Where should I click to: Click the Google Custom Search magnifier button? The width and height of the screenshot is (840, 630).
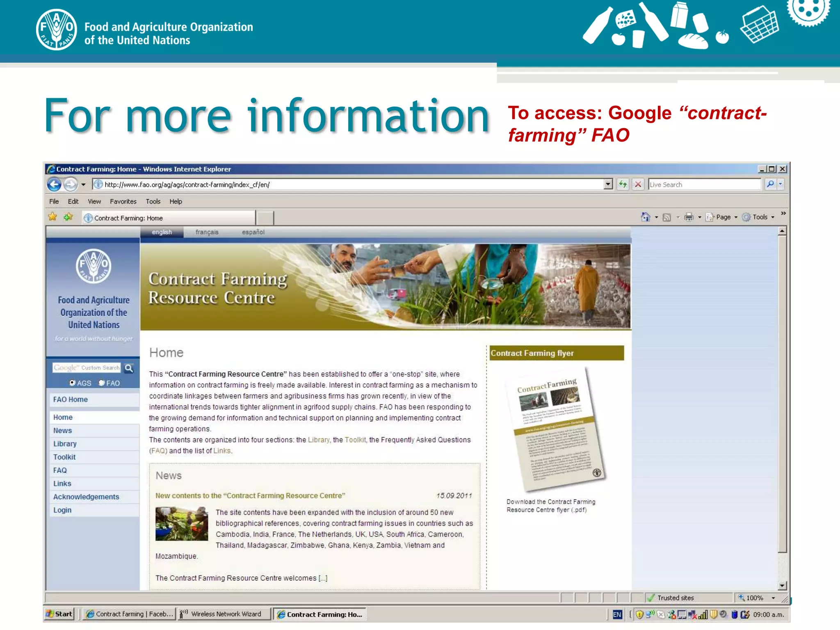[129, 368]
